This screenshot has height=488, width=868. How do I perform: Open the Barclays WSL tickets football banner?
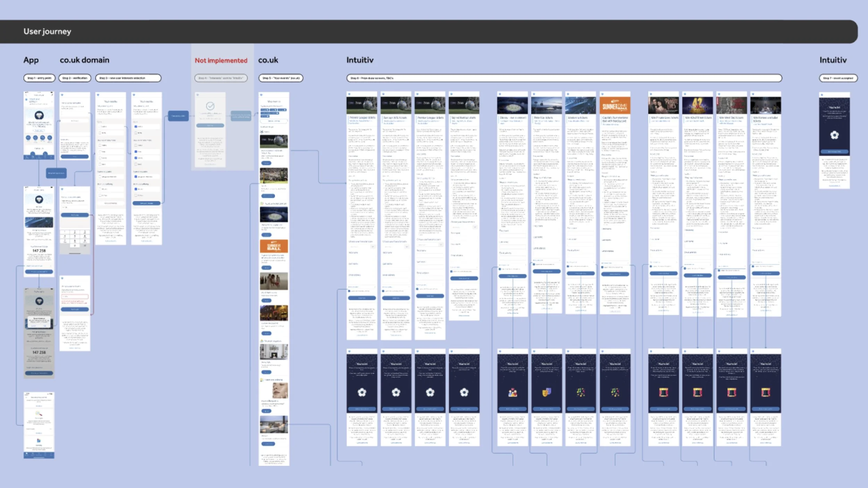396,106
